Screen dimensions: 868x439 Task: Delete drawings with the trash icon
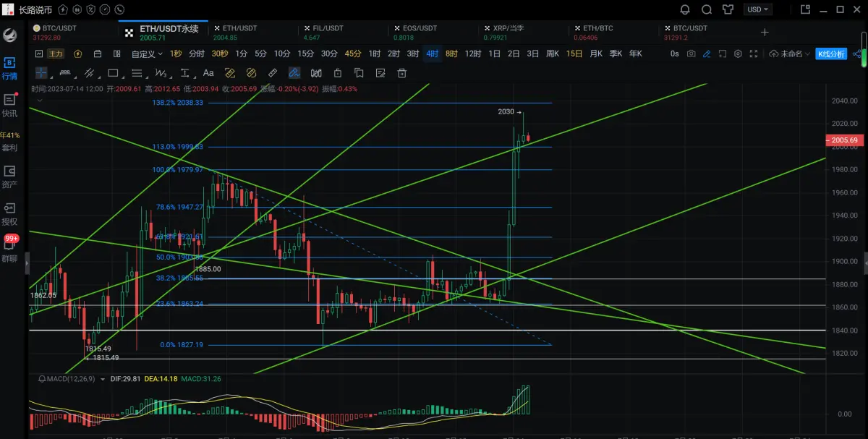[x=402, y=73]
